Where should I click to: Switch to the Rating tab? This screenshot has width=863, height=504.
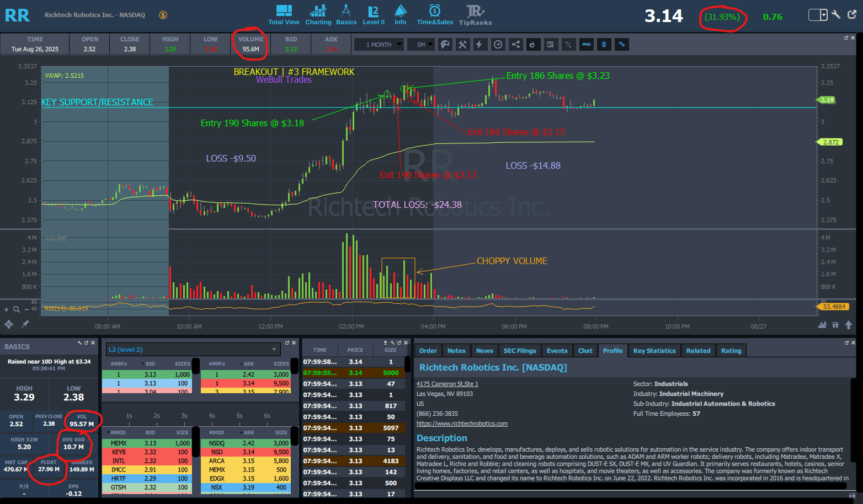point(731,351)
